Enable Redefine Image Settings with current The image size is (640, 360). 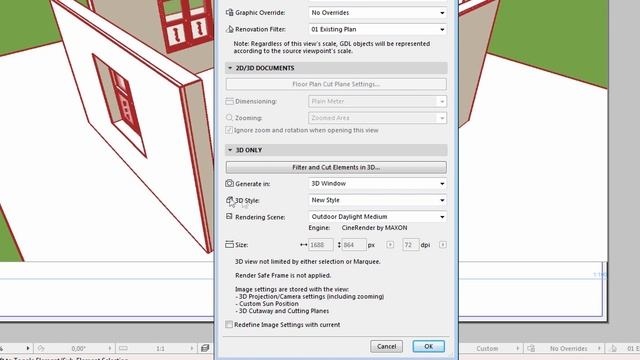click(x=229, y=324)
